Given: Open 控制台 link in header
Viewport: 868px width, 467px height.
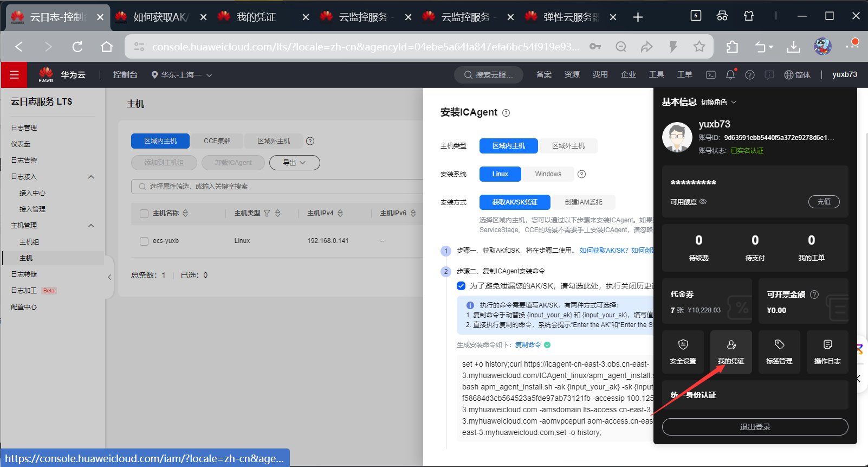Looking at the screenshot, I should pyautogui.click(x=125, y=75).
